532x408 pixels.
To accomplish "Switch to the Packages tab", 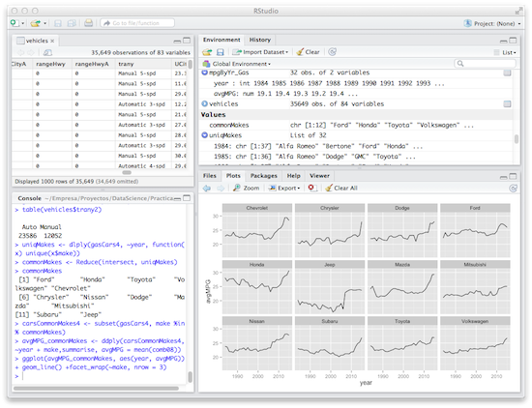I will pos(264,176).
